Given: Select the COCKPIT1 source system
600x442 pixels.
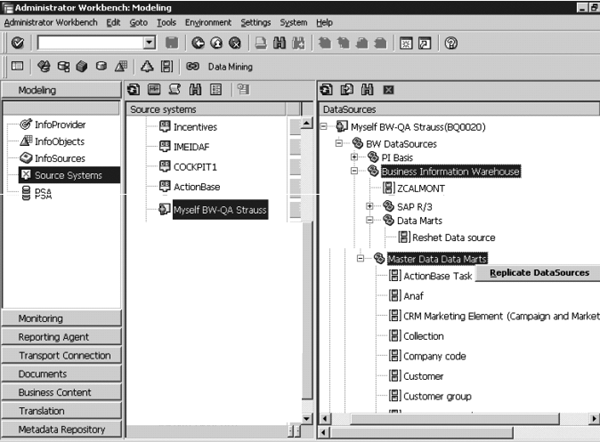Looking at the screenshot, I should pos(196,166).
